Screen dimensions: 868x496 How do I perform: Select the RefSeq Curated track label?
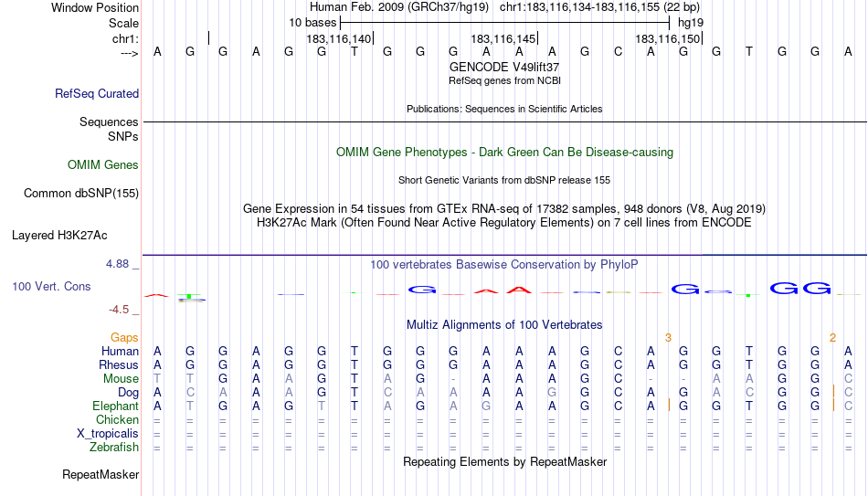97,93
